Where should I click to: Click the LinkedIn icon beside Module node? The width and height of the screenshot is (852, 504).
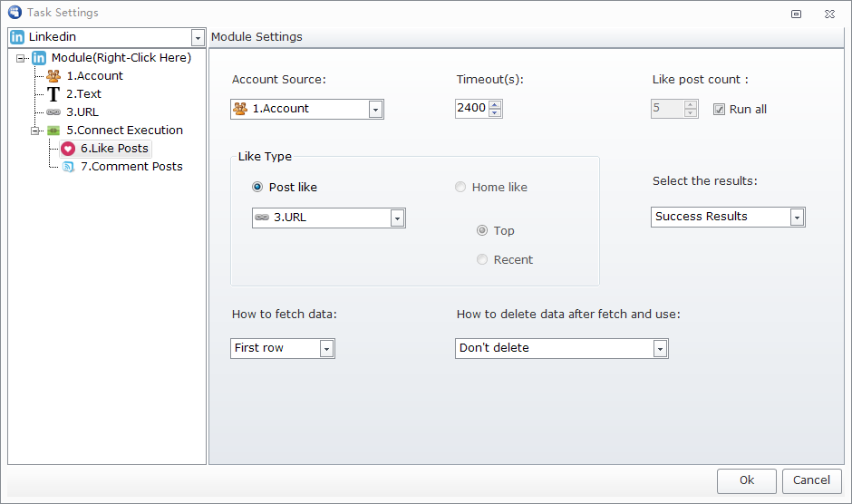39,58
